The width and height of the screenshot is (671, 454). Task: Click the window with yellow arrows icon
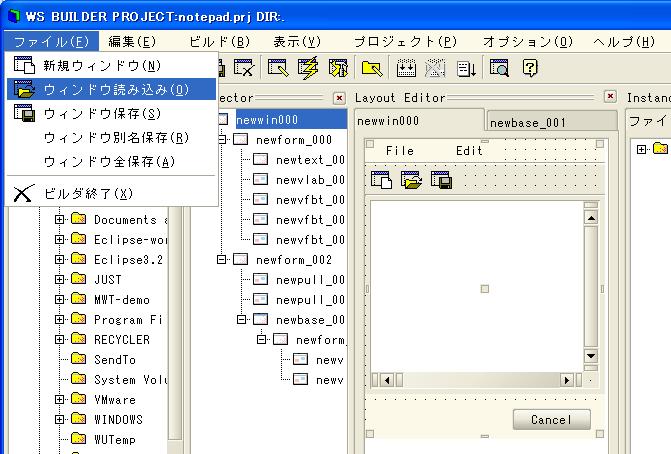(x=338, y=68)
